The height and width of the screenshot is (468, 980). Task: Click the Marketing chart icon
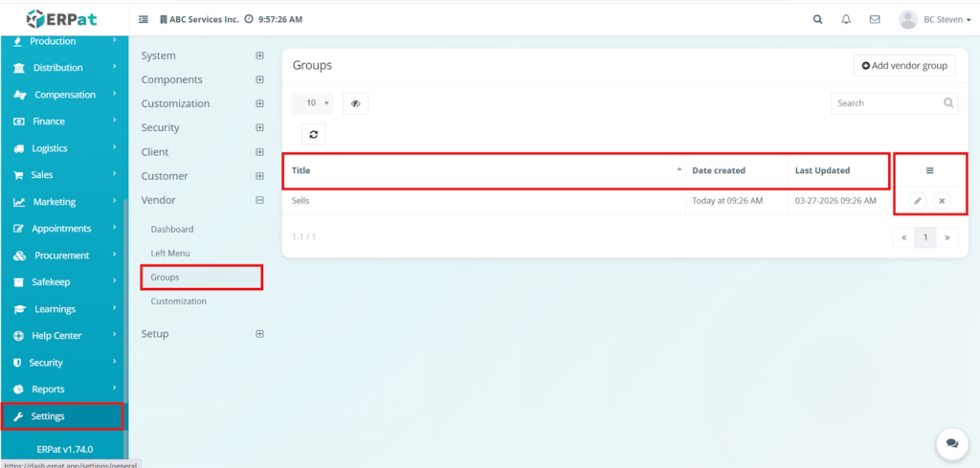[x=19, y=203]
